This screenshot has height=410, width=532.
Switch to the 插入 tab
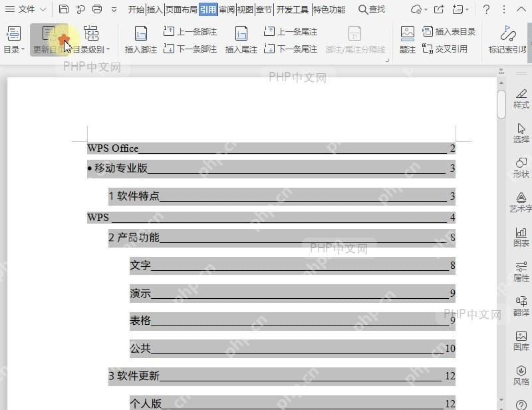click(x=155, y=9)
